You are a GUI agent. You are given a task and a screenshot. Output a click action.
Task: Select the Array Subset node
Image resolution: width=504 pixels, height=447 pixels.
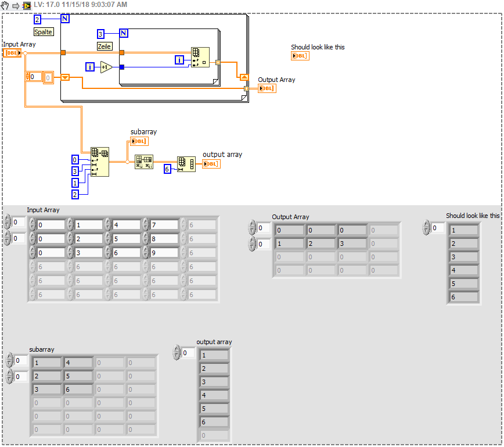point(99,162)
